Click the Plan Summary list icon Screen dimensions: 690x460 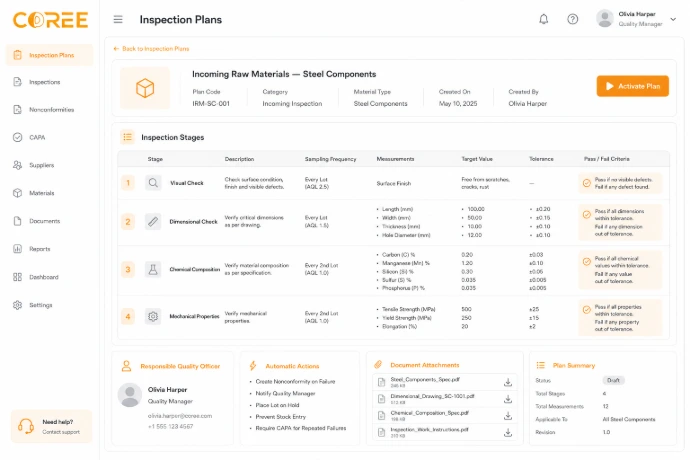(x=540, y=365)
